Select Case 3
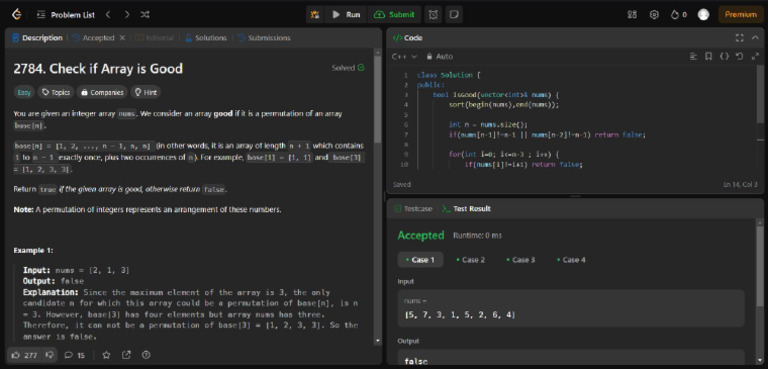 521,260
